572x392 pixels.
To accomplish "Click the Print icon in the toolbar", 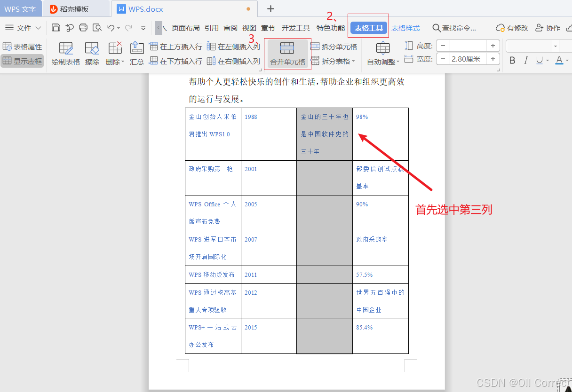I will (x=83, y=28).
